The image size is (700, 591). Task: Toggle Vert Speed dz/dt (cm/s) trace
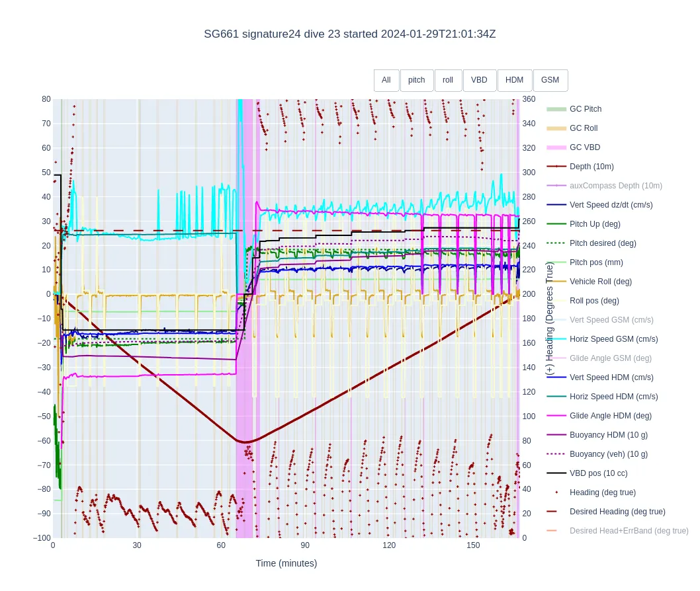[x=599, y=205]
